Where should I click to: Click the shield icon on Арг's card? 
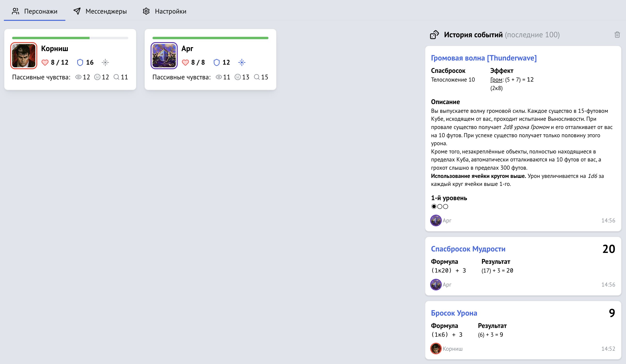point(217,62)
